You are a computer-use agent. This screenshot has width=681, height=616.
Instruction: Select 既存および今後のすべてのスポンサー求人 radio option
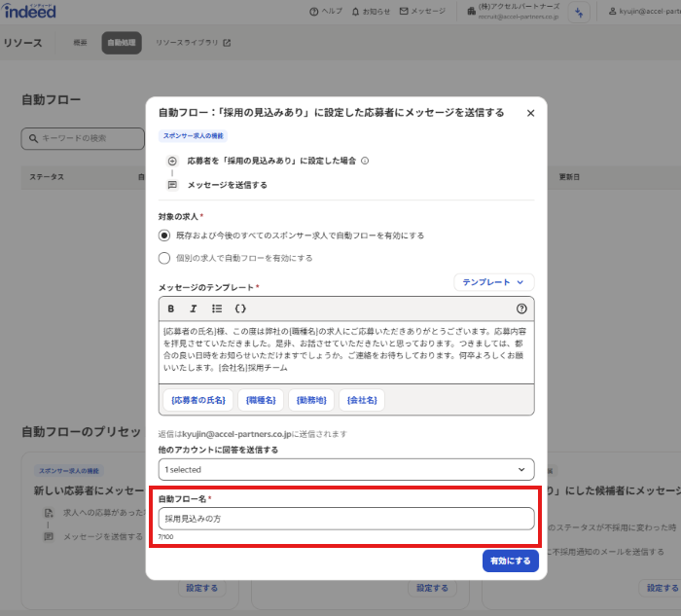(x=164, y=236)
